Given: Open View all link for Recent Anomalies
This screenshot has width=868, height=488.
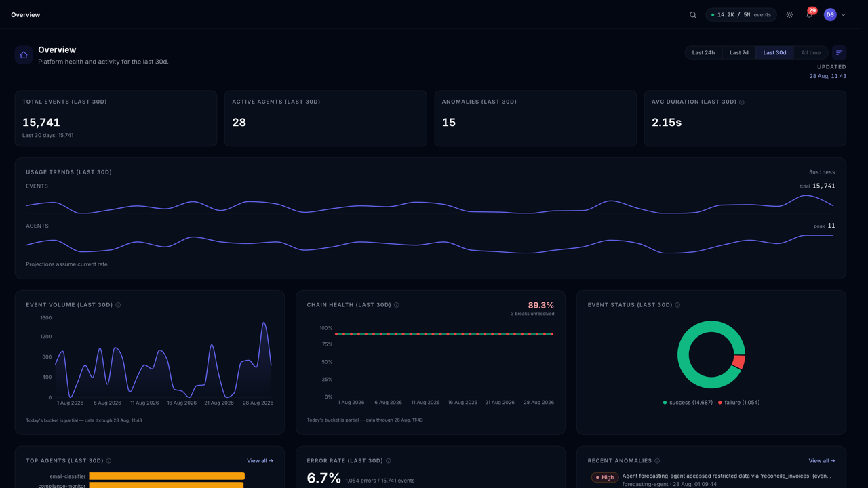Looking at the screenshot, I should point(821,461).
